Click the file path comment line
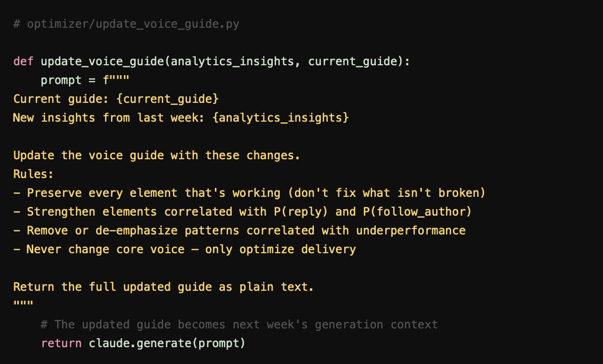This screenshot has width=603, height=364. click(x=126, y=24)
